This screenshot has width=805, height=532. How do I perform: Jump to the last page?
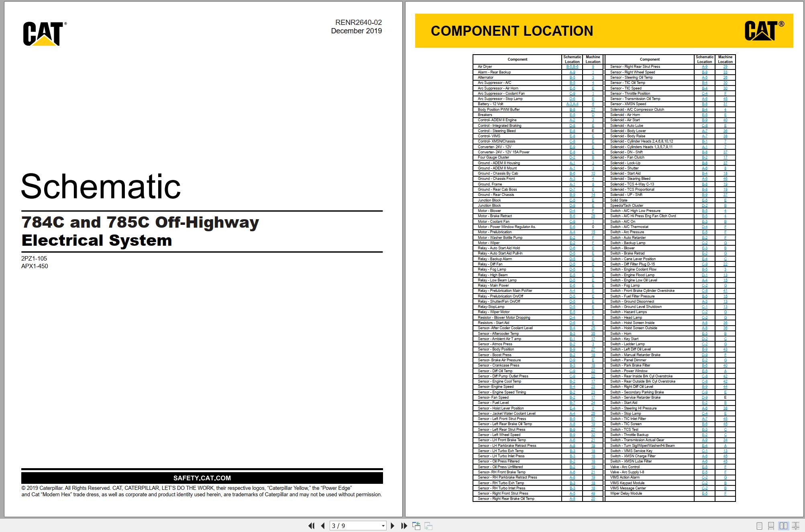[404, 526]
